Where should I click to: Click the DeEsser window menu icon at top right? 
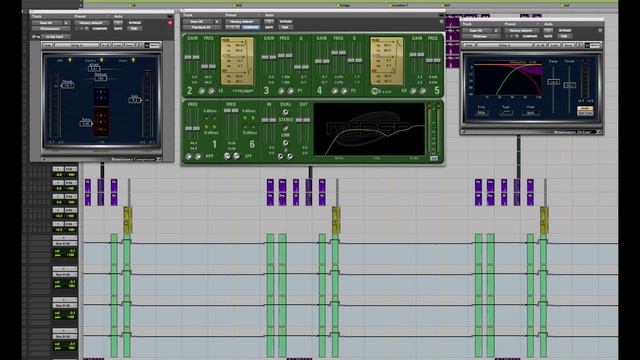click(x=600, y=30)
